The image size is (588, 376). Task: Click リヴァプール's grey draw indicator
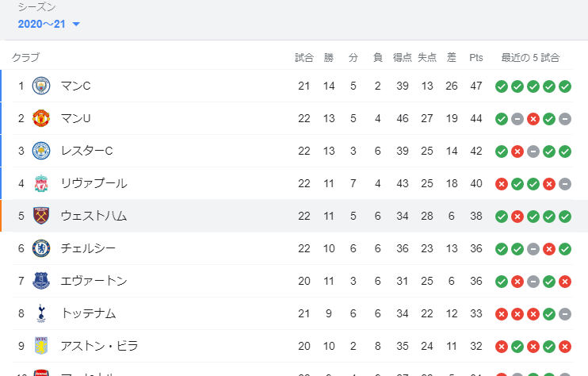565,183
